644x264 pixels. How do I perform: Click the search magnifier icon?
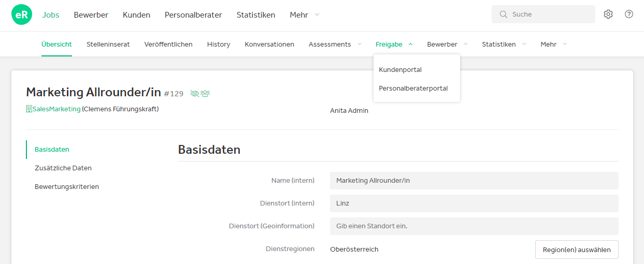503,14
